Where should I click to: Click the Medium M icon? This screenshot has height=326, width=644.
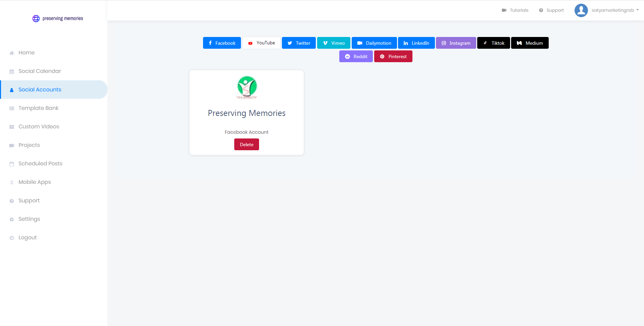[x=519, y=43]
